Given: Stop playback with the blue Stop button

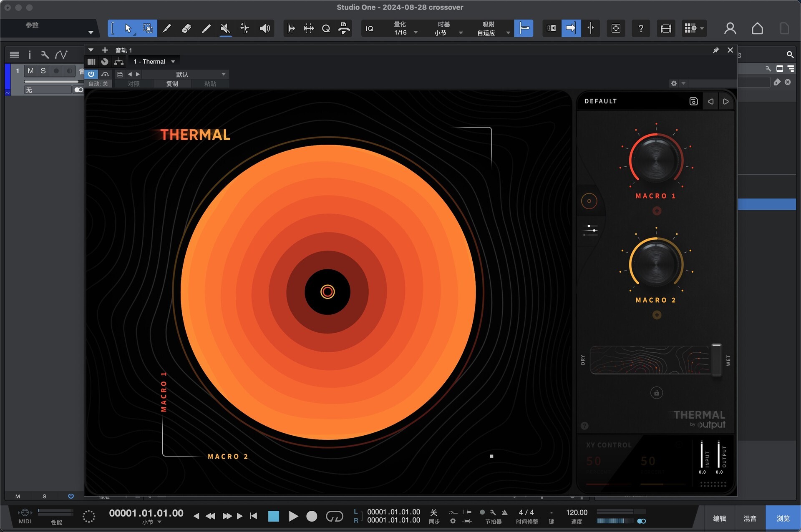Looking at the screenshot, I should coord(273,517).
